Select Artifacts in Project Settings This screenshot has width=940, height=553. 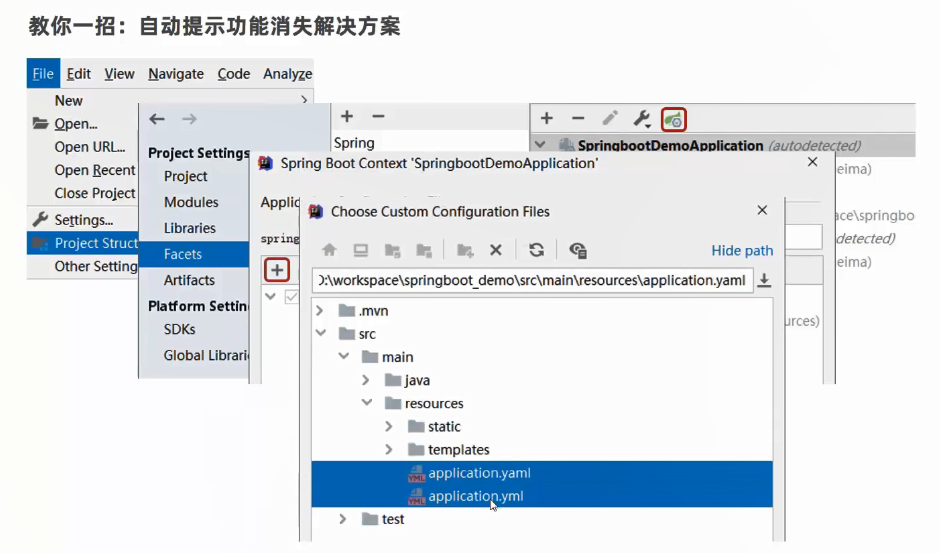pyautogui.click(x=189, y=280)
